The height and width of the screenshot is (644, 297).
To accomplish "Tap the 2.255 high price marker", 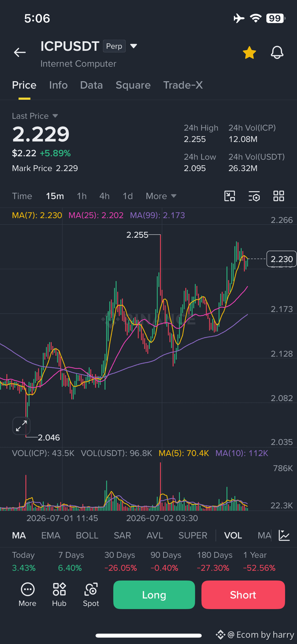I will click(137, 235).
